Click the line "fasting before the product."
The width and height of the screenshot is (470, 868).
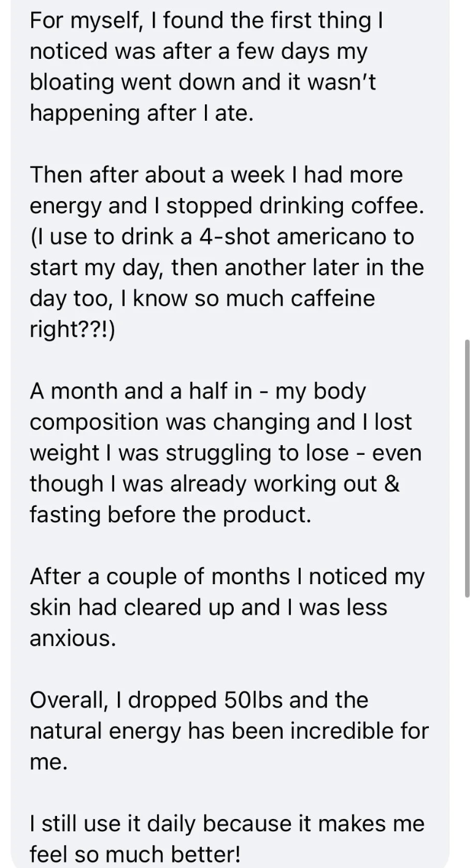click(x=170, y=515)
